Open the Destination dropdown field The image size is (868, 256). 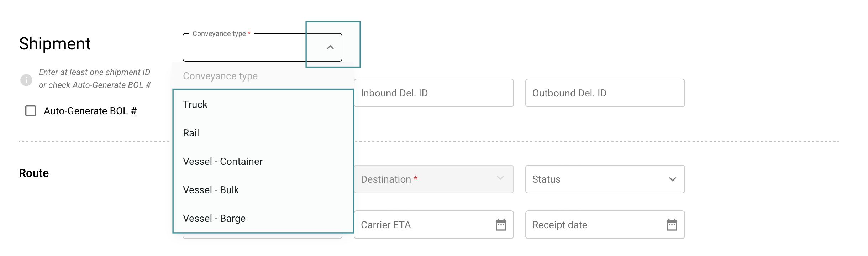click(427, 179)
